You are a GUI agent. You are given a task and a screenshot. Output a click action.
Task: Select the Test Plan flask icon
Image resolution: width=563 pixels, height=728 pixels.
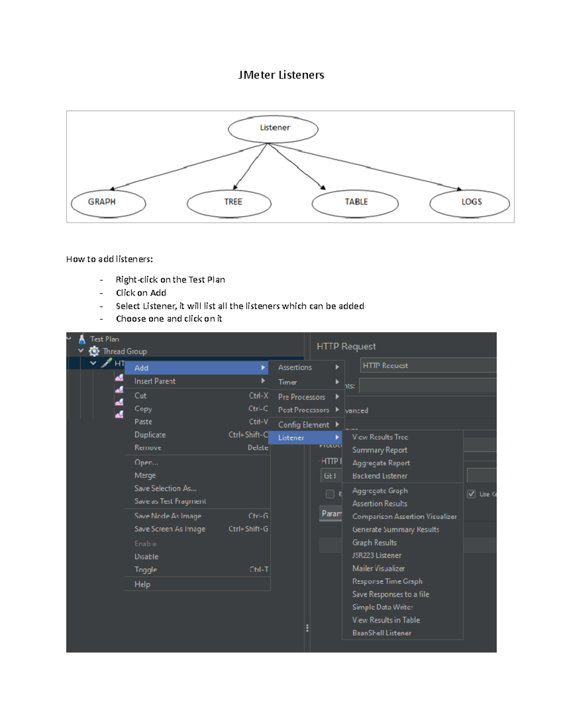pos(82,338)
